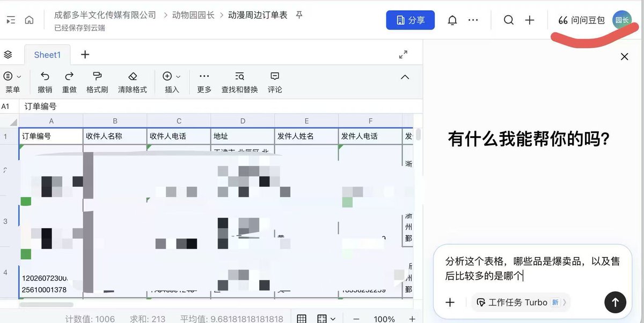Add a new sheet tab
Viewport: 644px width, 323px height.
point(85,54)
